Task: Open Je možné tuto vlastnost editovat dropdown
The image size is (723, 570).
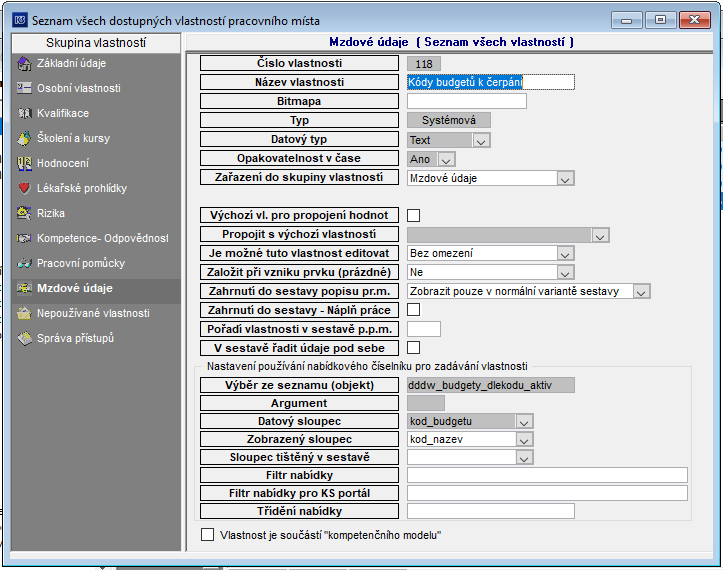Action: (x=565, y=253)
